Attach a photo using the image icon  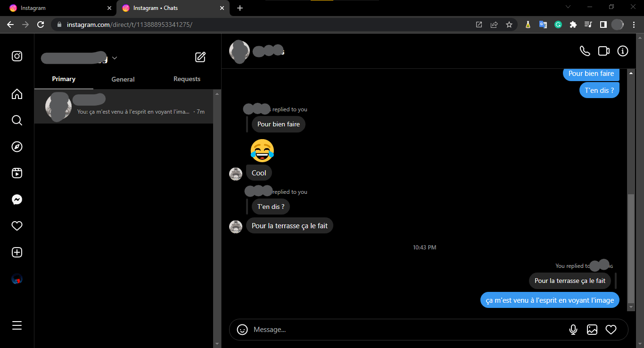(x=592, y=330)
